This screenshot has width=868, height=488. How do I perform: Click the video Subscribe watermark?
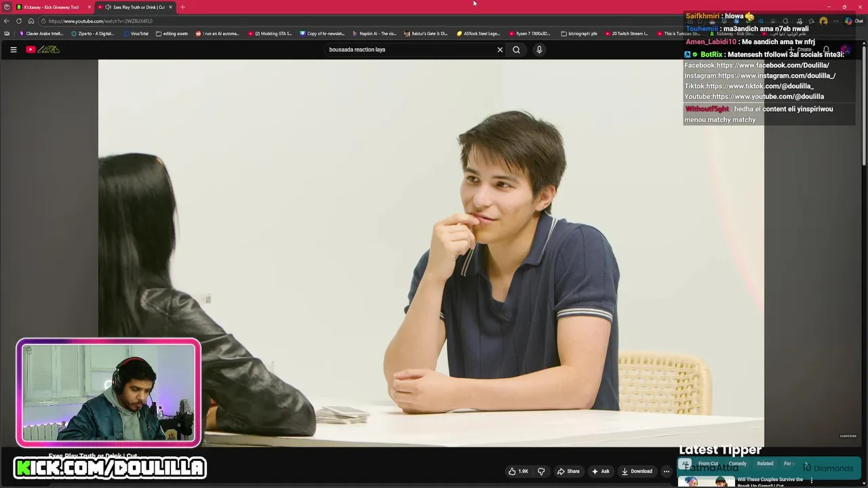(x=848, y=436)
